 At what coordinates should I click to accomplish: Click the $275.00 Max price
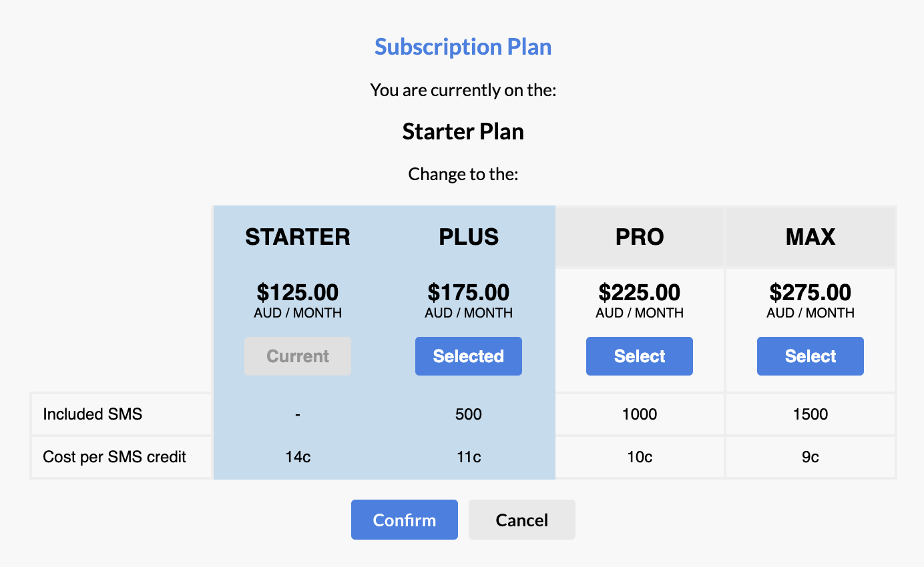pos(810,292)
